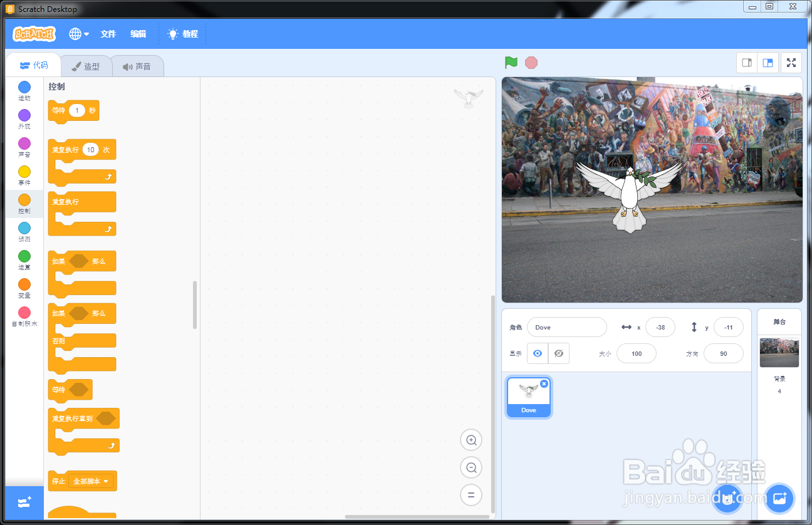This screenshot has height=525, width=812.
Task: Click the repeat count 10 field
Action: point(91,150)
